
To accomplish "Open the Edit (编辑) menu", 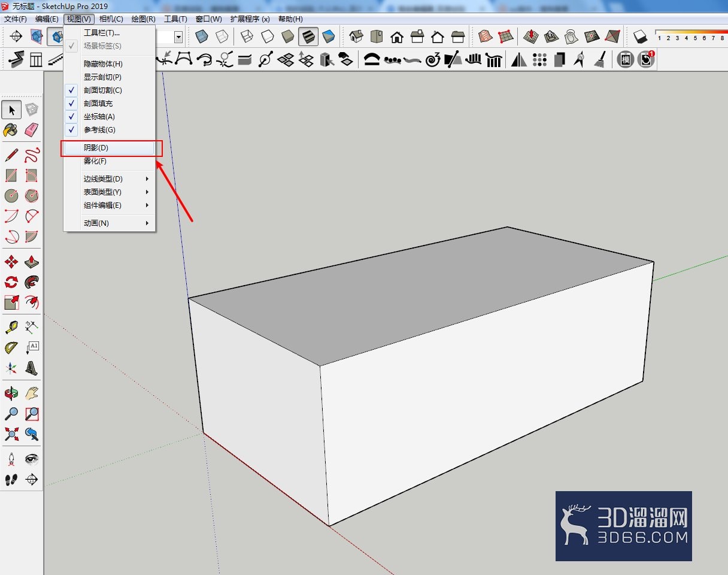I will coord(47,19).
